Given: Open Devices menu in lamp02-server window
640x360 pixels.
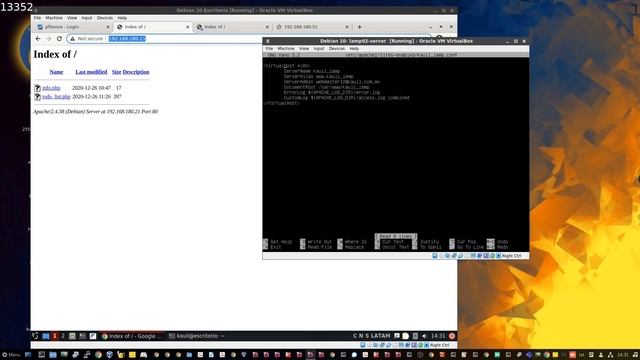Looking at the screenshot, I should click(337, 49).
